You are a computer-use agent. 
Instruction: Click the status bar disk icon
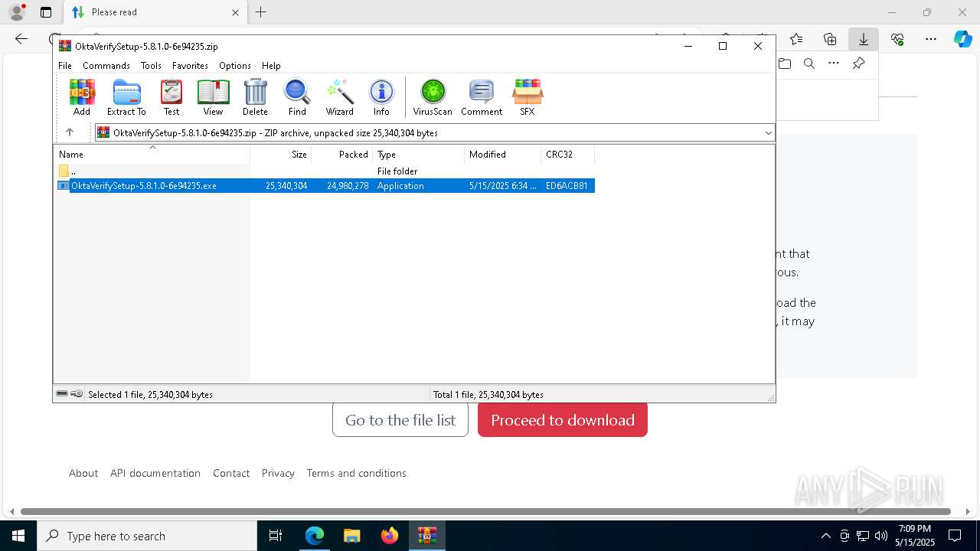click(62, 394)
